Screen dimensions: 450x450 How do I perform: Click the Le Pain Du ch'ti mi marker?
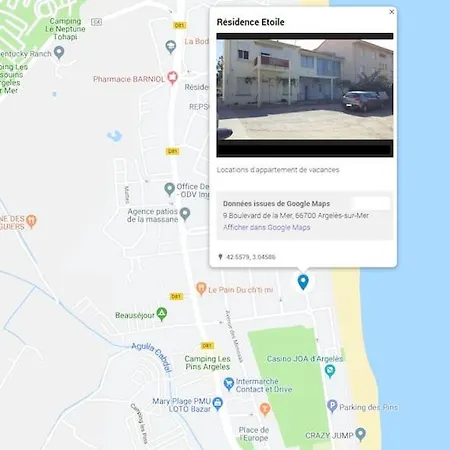click(x=201, y=289)
